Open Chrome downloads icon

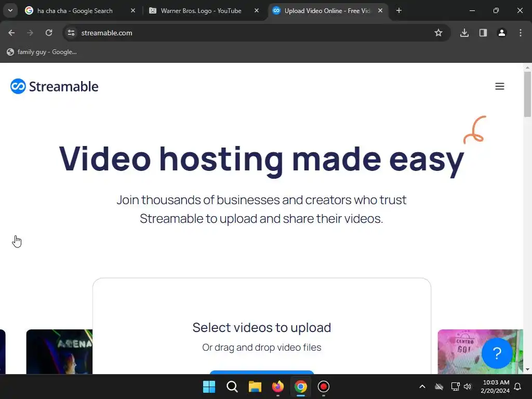point(464,33)
